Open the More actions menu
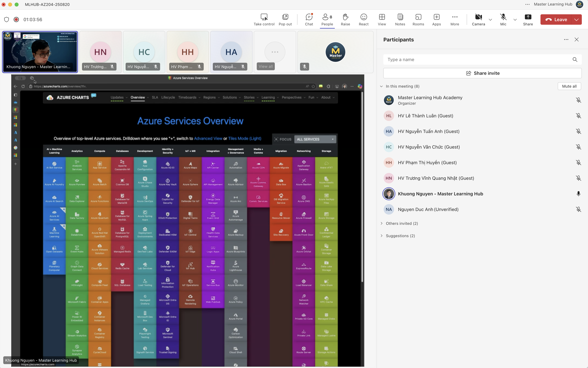Viewport: 588px width, 368px height. tap(455, 20)
